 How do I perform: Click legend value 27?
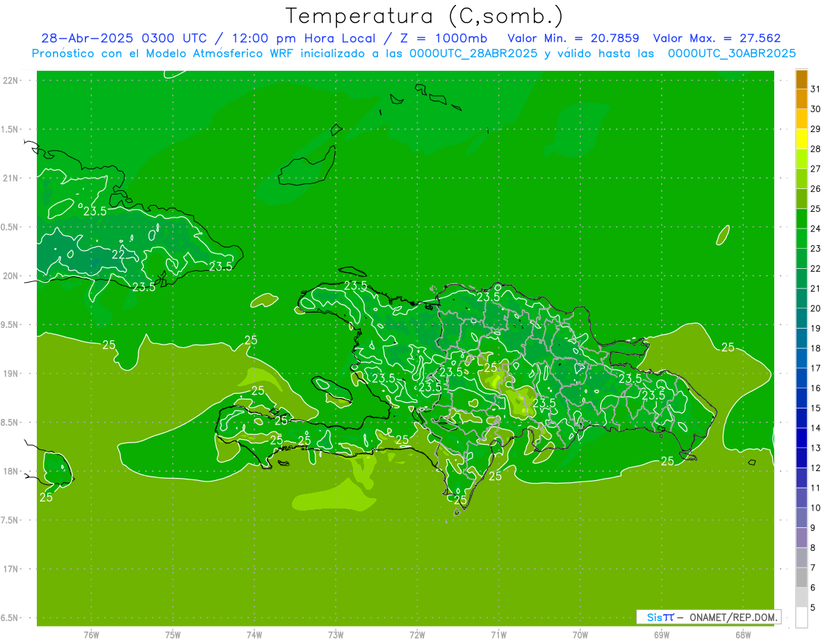(x=815, y=169)
